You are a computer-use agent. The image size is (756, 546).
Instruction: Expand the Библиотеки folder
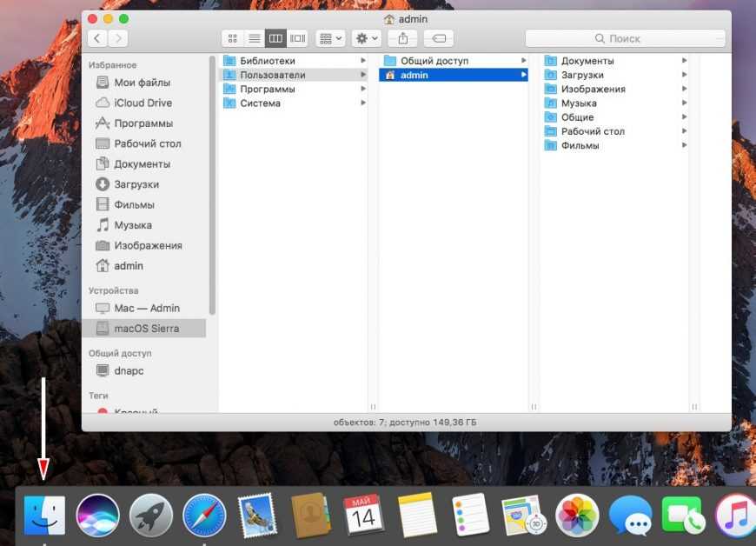[x=268, y=61]
